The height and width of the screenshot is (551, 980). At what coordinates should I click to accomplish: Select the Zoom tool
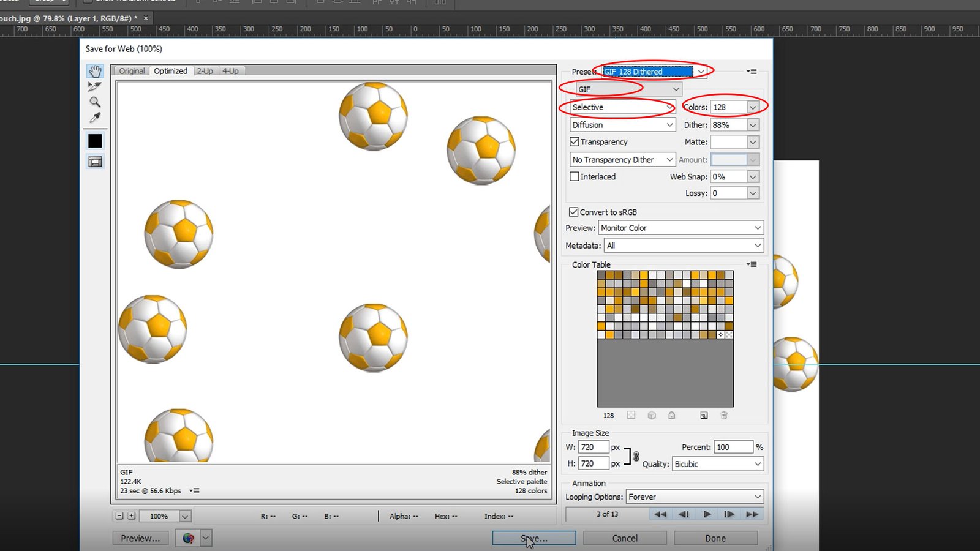coord(95,102)
